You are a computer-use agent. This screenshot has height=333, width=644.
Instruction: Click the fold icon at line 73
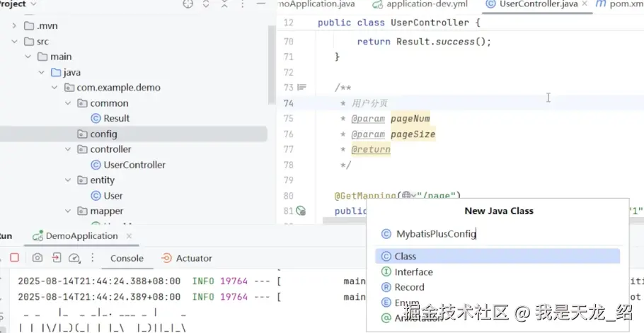[x=302, y=88]
